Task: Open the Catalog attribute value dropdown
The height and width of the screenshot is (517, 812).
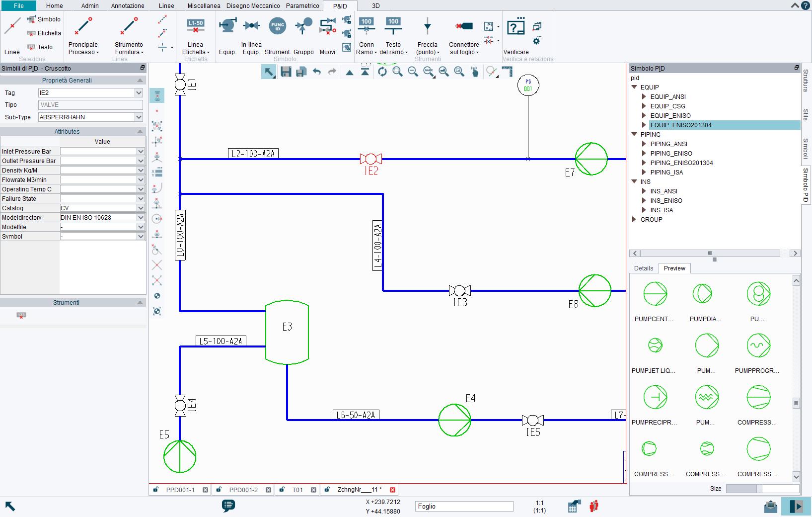Action: [140, 208]
